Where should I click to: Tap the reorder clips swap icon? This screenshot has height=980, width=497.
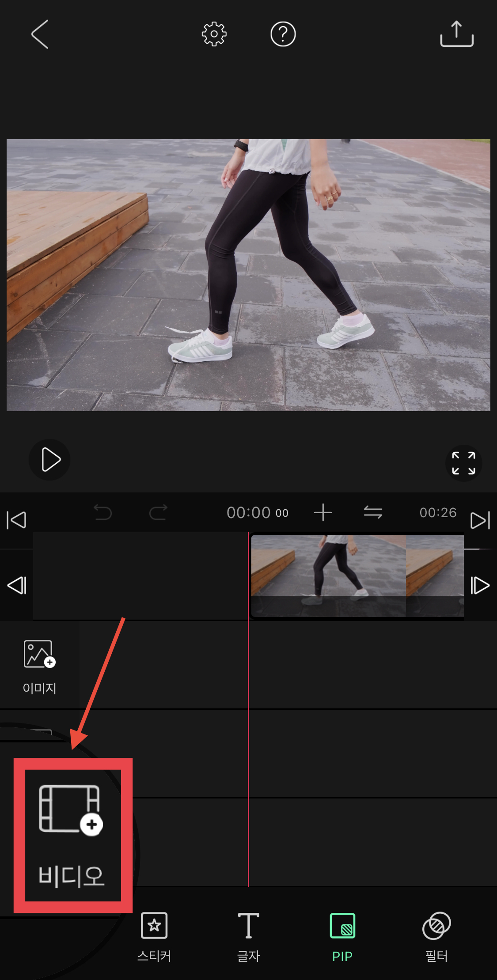[x=373, y=512]
